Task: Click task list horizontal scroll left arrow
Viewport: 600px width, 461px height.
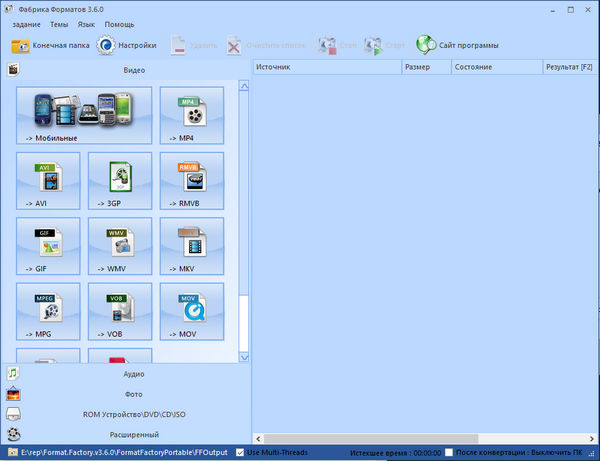Action: 258,438
